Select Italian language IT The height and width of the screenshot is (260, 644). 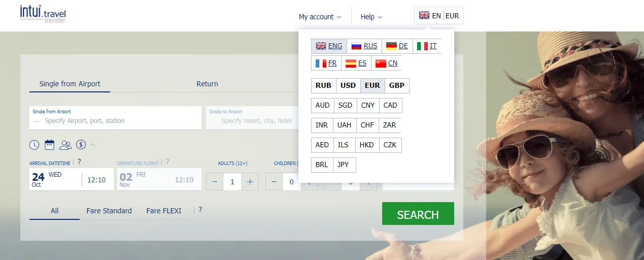427,46
